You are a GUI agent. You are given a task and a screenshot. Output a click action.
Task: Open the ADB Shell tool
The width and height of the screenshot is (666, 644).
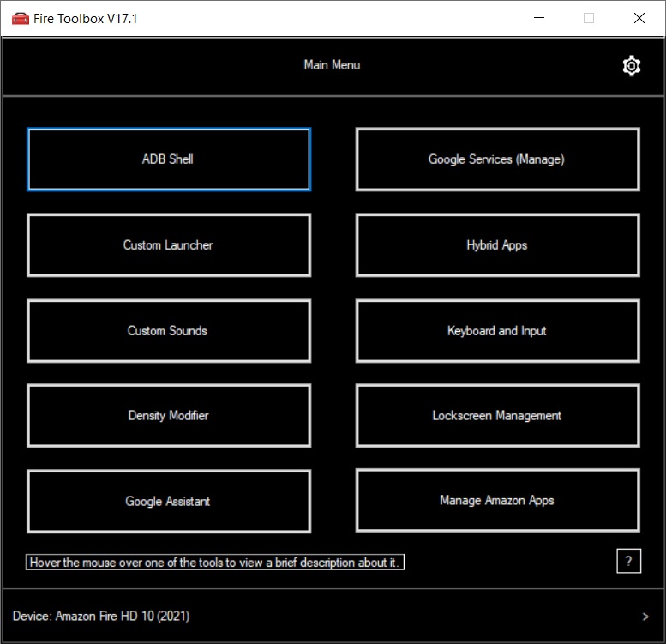pos(169,159)
